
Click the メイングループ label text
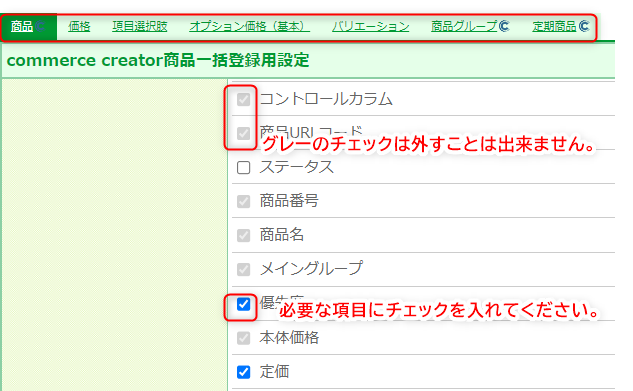coord(311,268)
